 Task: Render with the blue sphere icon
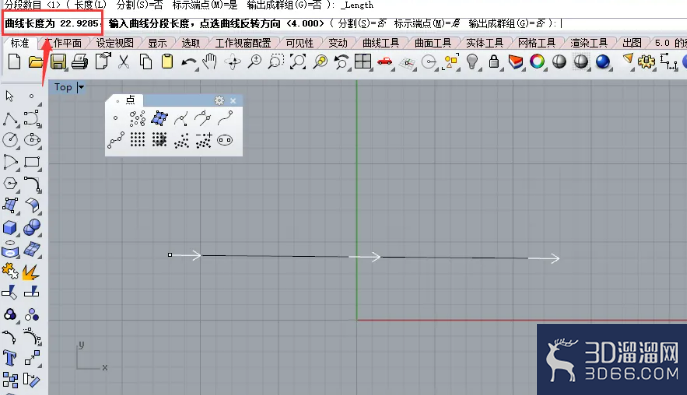pyautogui.click(x=603, y=62)
